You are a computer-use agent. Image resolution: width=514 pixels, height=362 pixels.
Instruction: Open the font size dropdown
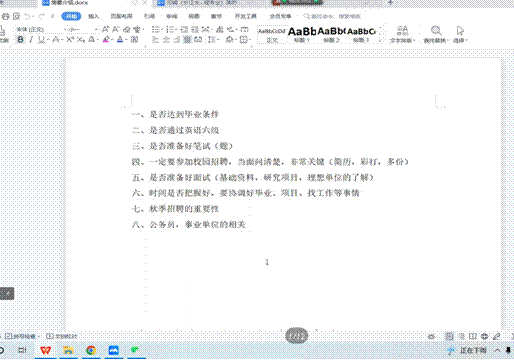click(x=82, y=29)
